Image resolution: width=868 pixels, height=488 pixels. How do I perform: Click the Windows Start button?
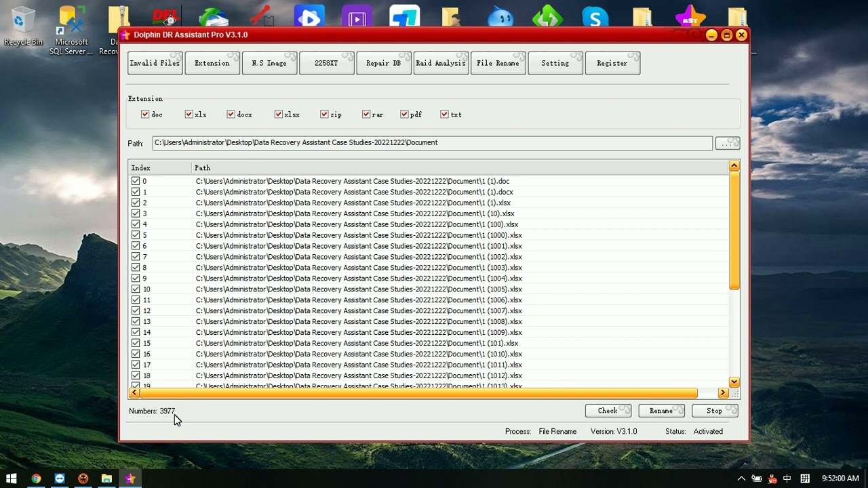click(12, 479)
